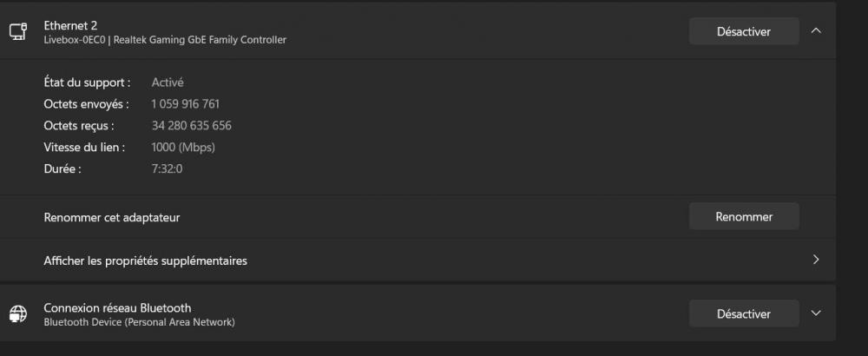This screenshot has width=868, height=356.
Task: Click the Octets envoyés value 1 059 916 761
Action: [186, 104]
